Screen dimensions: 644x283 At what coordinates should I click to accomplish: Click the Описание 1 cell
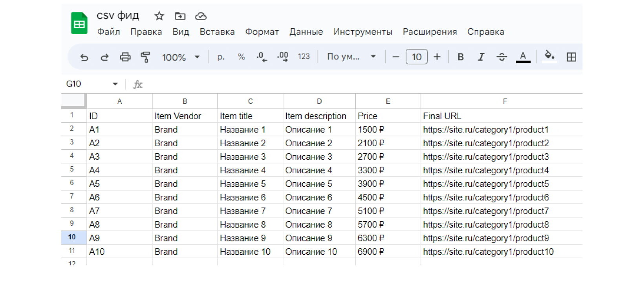point(319,129)
